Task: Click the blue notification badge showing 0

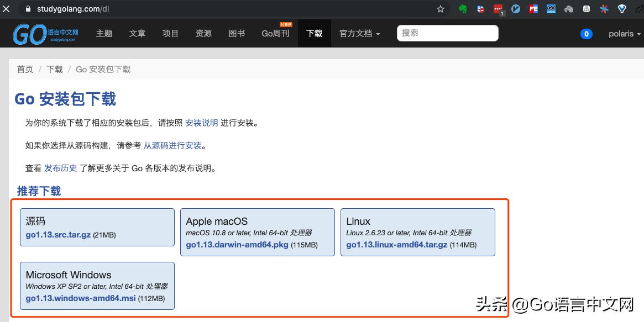Action: [587, 34]
